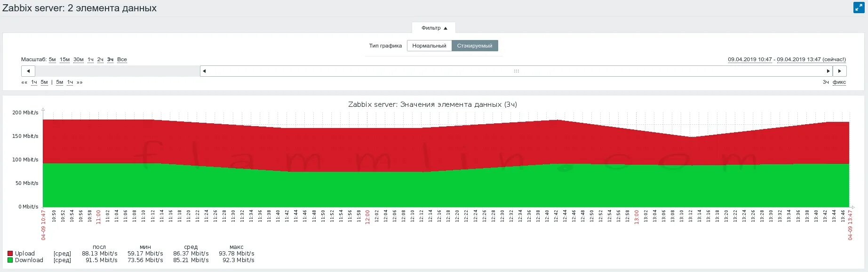The image size is (868, 272).
Task: Click the Upload last value 88.13 Mbit/s
Action: (x=100, y=254)
